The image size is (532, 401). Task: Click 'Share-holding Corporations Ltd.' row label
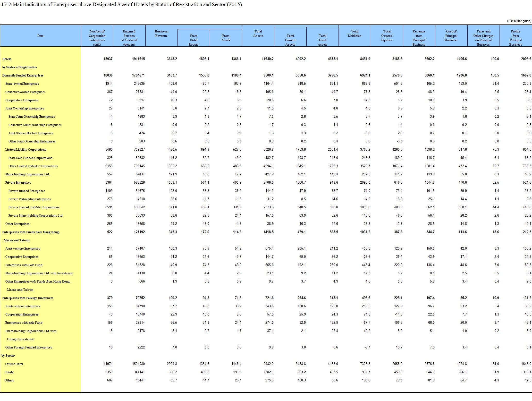point(27,174)
